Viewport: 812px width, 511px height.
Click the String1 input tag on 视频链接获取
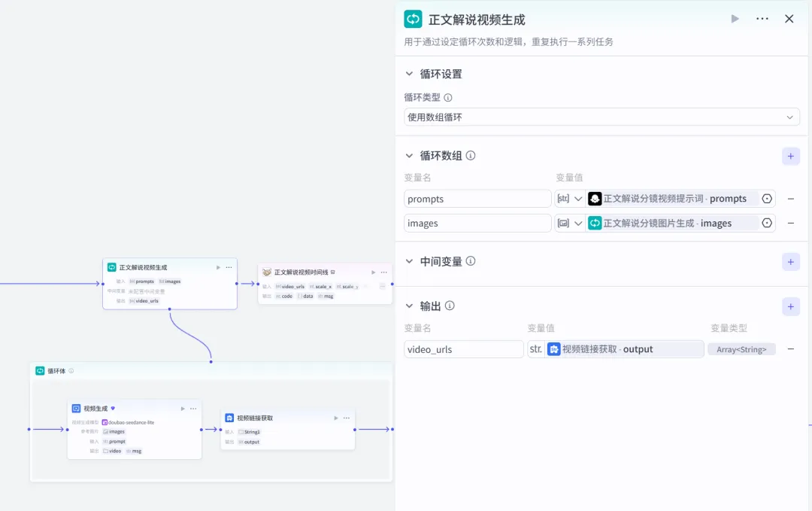coord(249,432)
